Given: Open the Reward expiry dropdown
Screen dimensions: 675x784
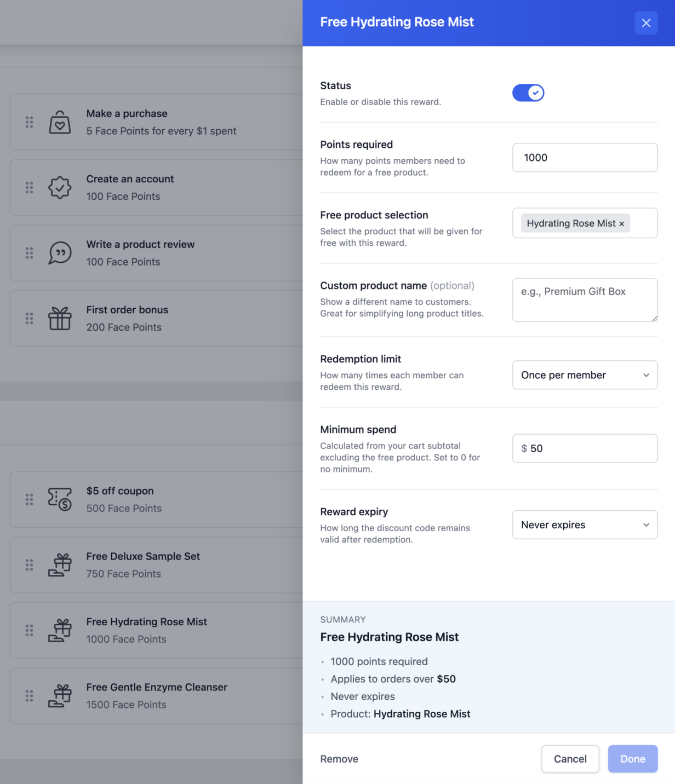Looking at the screenshot, I should tap(585, 524).
